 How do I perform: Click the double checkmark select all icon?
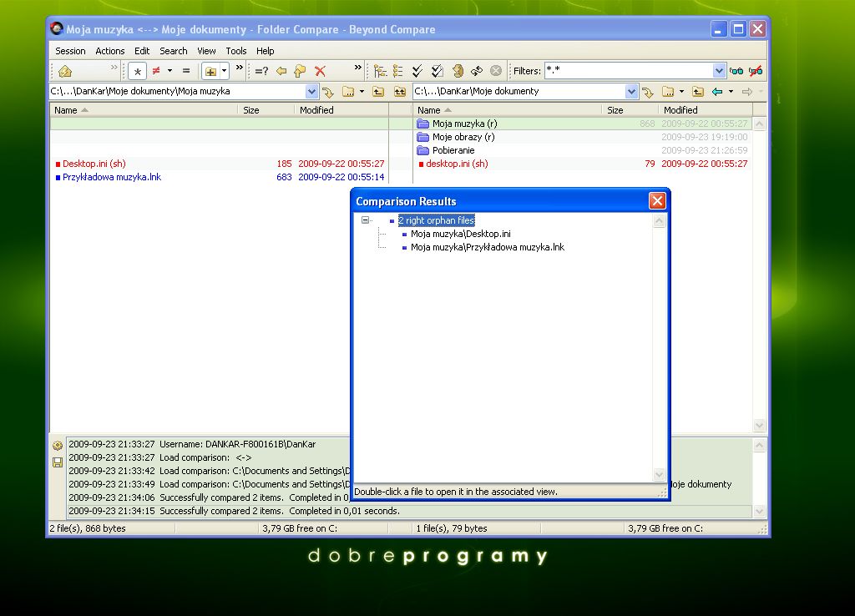point(417,71)
